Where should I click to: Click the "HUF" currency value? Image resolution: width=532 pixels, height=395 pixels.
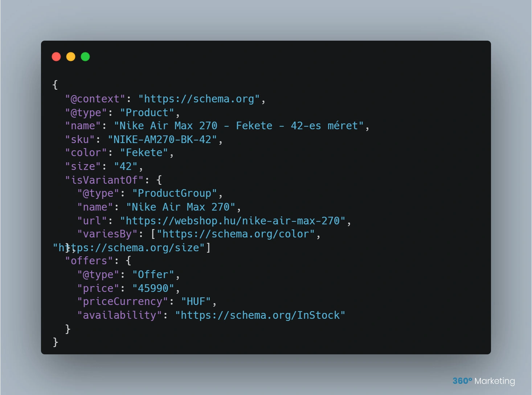(x=196, y=302)
